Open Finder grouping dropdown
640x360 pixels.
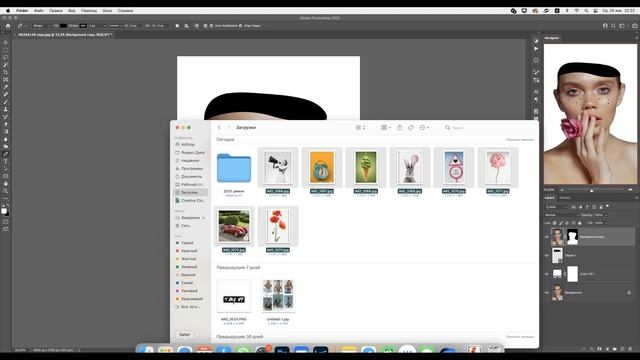[x=386, y=127]
